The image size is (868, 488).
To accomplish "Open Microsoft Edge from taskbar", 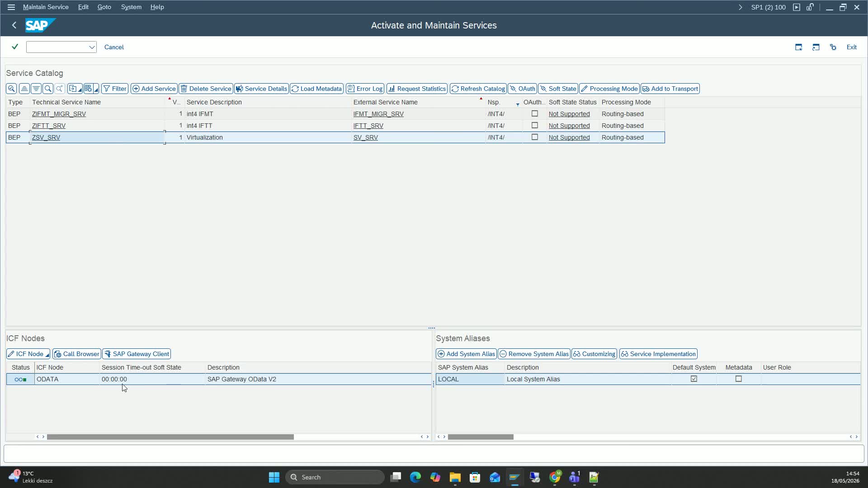I will tap(415, 477).
